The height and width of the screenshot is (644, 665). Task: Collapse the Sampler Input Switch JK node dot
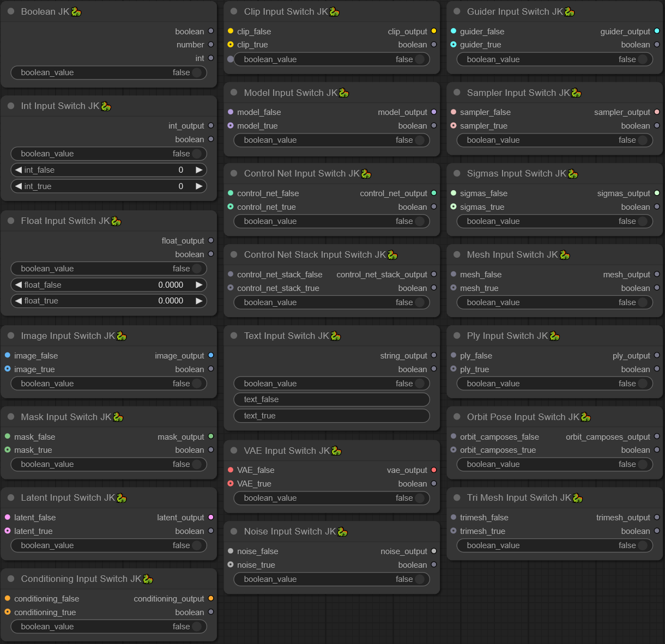[457, 93]
